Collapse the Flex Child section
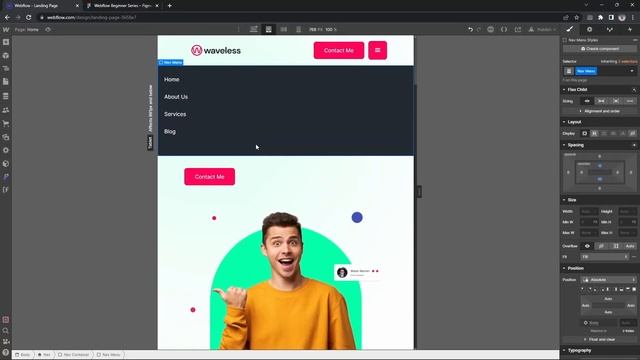 576,89
